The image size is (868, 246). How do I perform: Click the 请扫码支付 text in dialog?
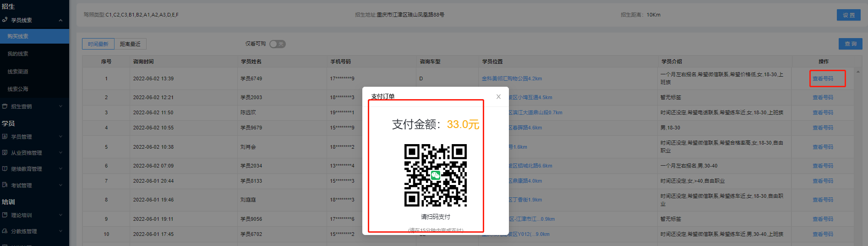[x=436, y=217]
